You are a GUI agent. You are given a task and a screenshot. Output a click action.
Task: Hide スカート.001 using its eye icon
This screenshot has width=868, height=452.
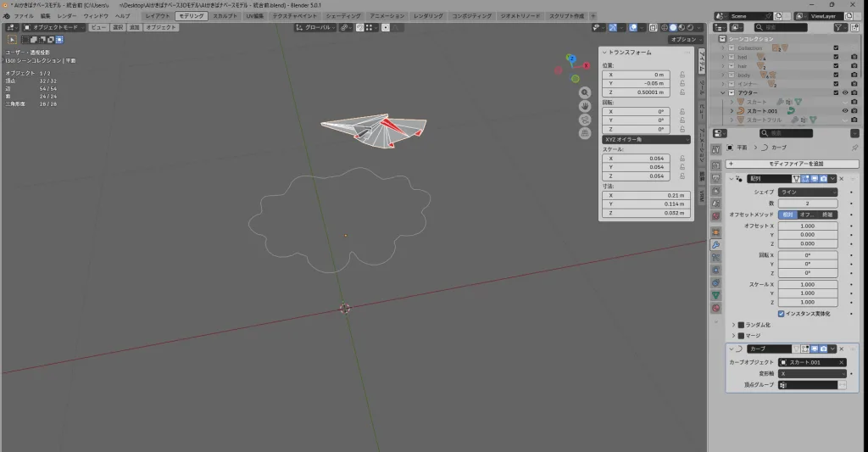pos(844,111)
